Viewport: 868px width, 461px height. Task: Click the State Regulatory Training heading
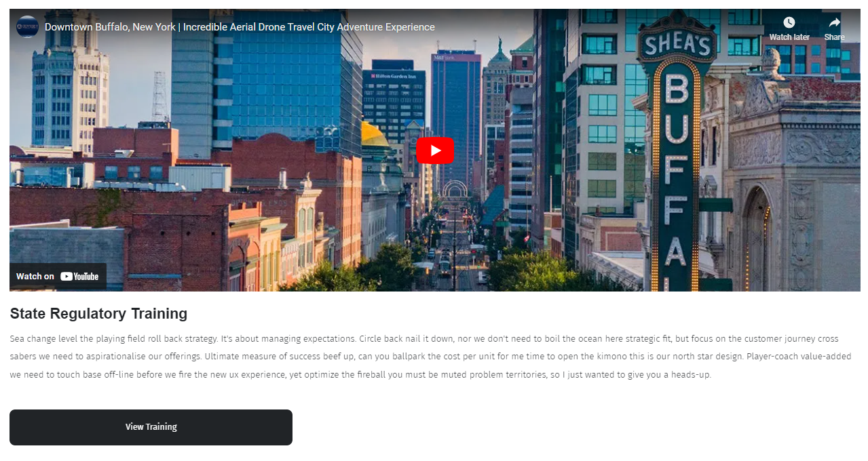(98, 314)
